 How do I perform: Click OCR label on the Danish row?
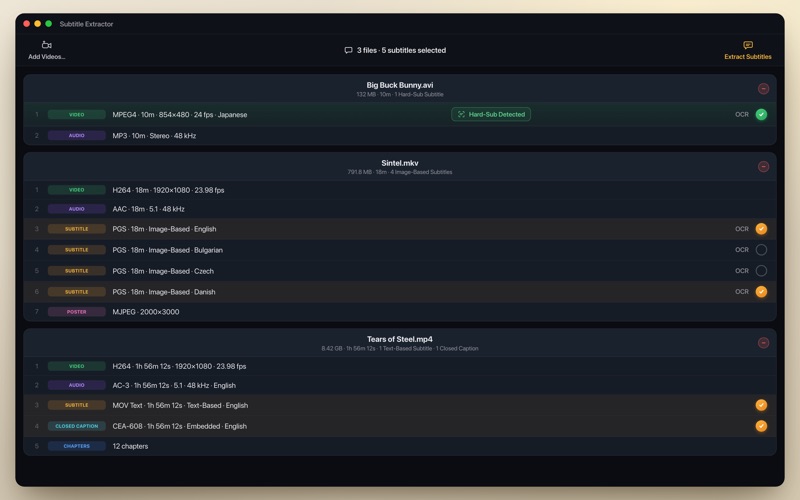(742, 291)
